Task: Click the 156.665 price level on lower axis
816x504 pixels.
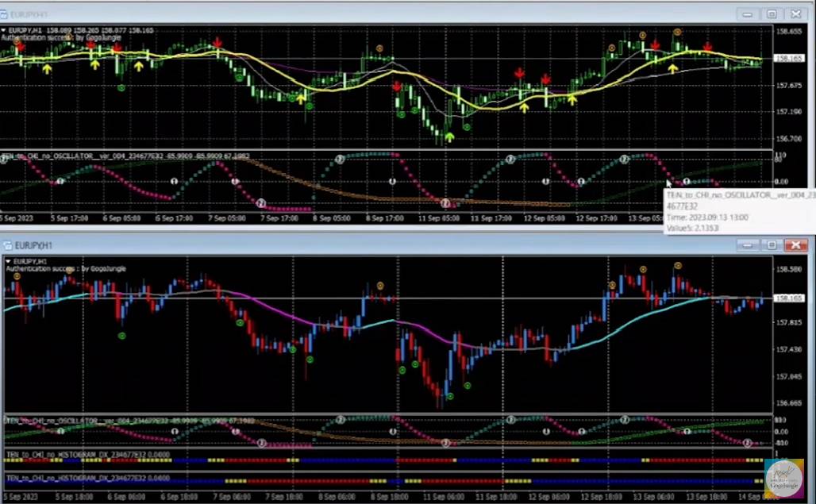Action: click(789, 403)
